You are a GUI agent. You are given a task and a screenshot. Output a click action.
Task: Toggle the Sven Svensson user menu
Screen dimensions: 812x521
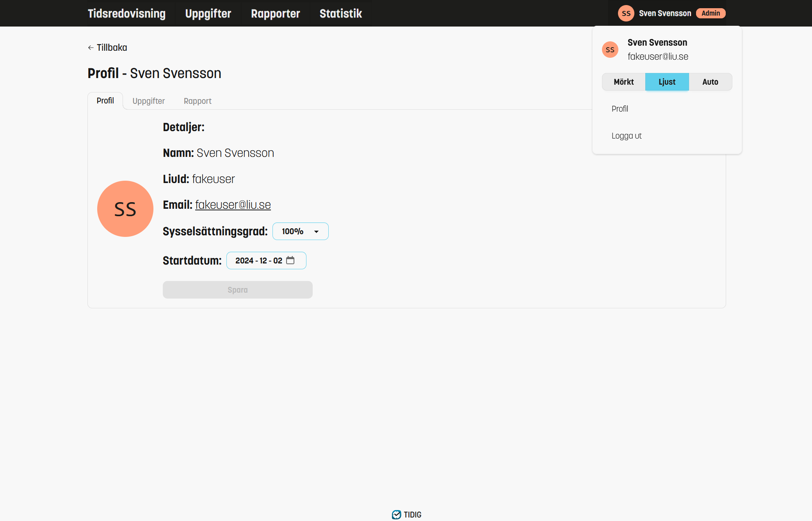point(665,13)
